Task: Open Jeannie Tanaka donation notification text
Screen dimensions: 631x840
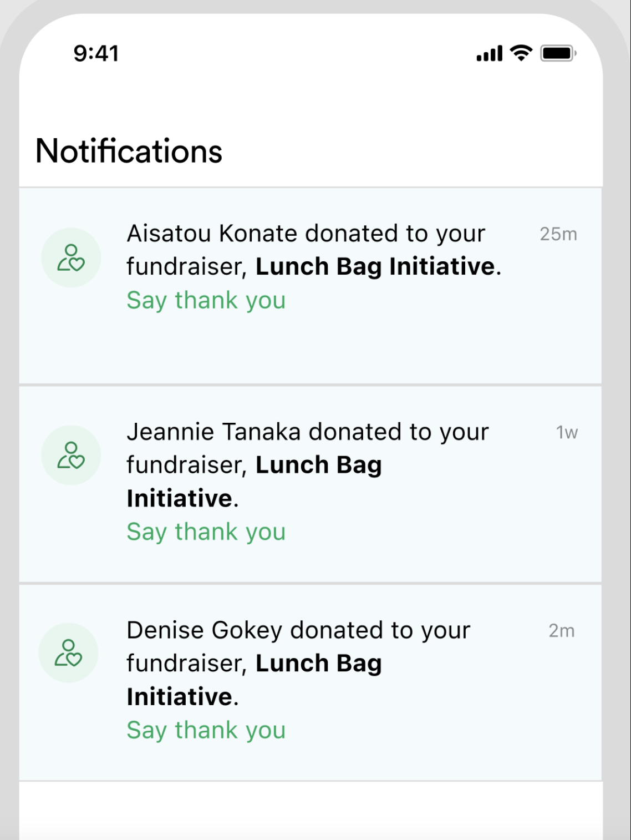Action: (308, 465)
